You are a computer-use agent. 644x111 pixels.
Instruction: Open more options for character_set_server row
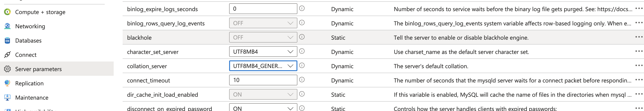click(x=639, y=51)
